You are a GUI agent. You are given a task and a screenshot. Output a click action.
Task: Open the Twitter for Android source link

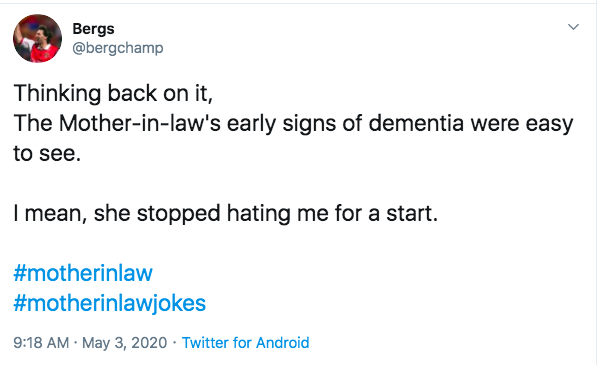point(246,343)
